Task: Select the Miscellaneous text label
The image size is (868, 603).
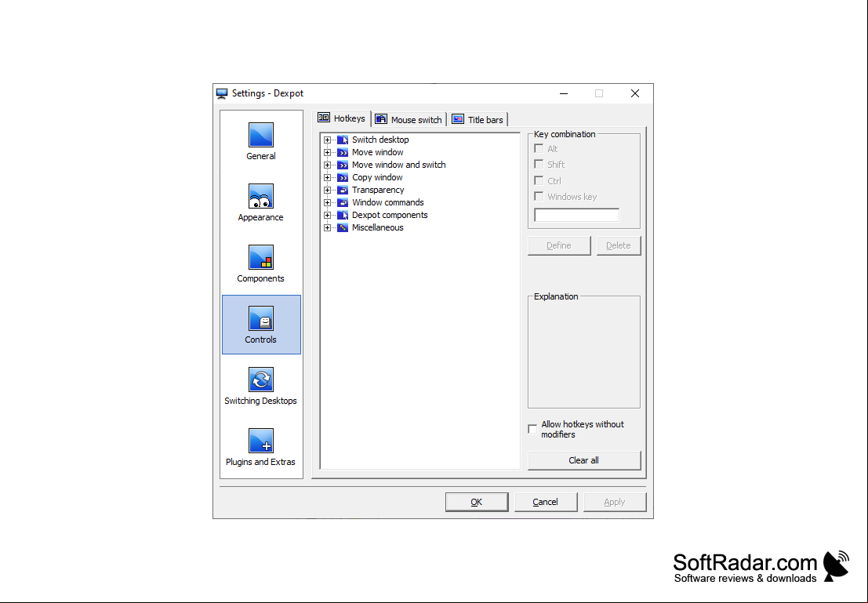Action: pyautogui.click(x=377, y=227)
